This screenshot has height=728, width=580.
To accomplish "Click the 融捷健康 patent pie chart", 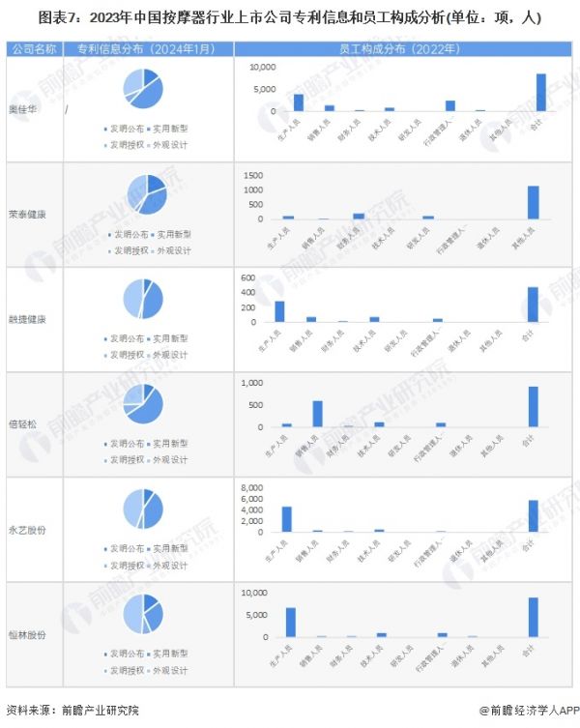I will pos(144,299).
